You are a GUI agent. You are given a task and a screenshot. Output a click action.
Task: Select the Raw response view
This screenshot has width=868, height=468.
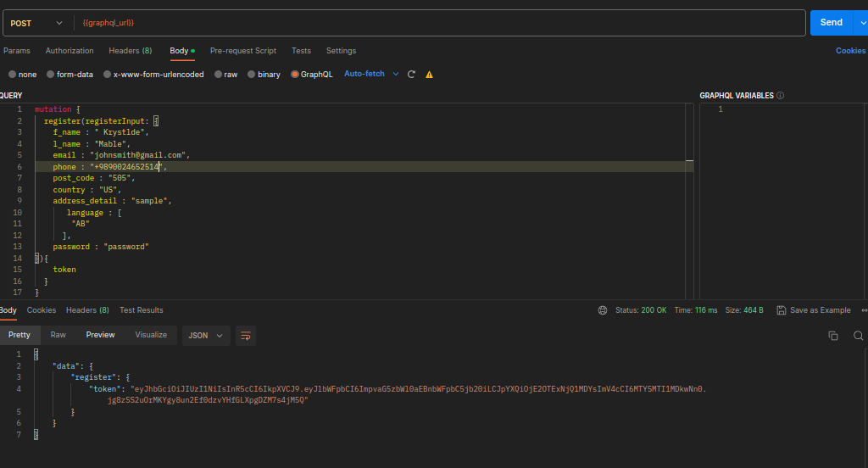click(58, 335)
